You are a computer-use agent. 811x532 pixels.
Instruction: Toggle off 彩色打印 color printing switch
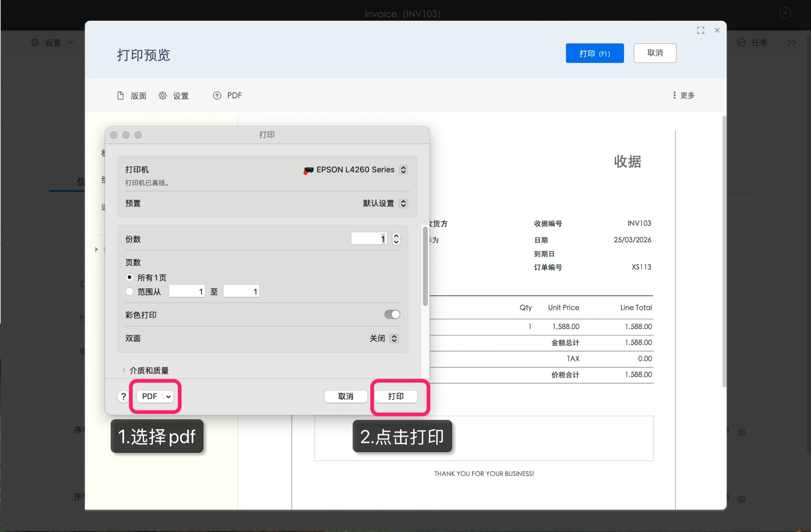point(391,314)
